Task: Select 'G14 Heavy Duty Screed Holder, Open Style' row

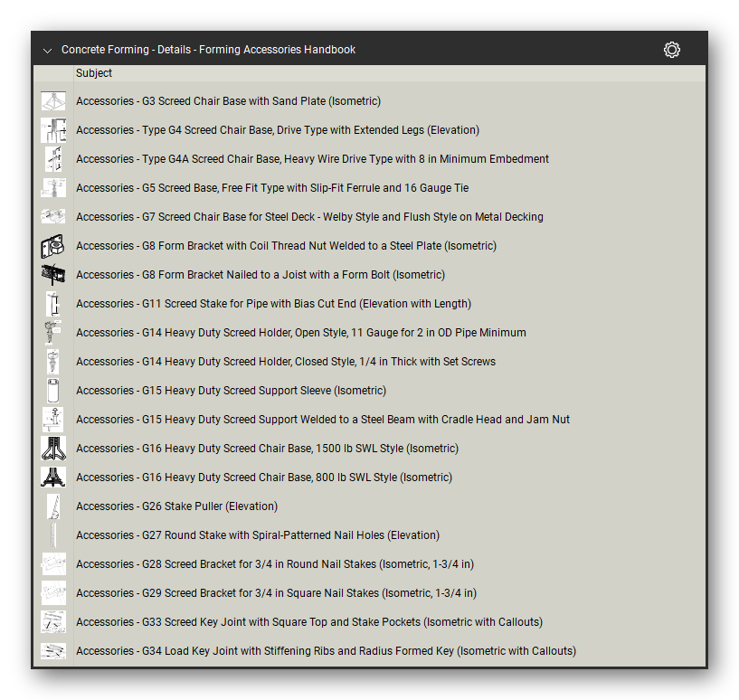Action: [x=369, y=332]
